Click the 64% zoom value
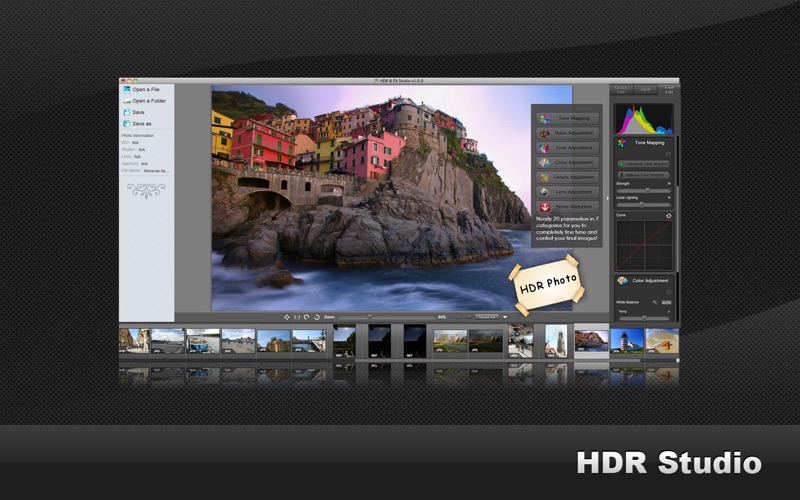 [x=442, y=317]
